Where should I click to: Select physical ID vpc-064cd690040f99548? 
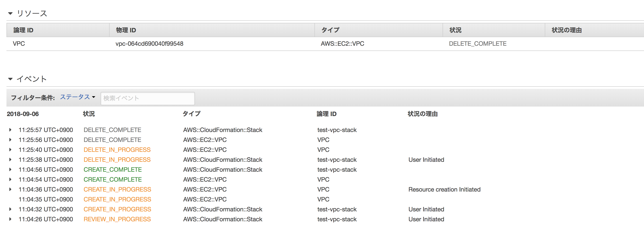pyautogui.click(x=149, y=44)
